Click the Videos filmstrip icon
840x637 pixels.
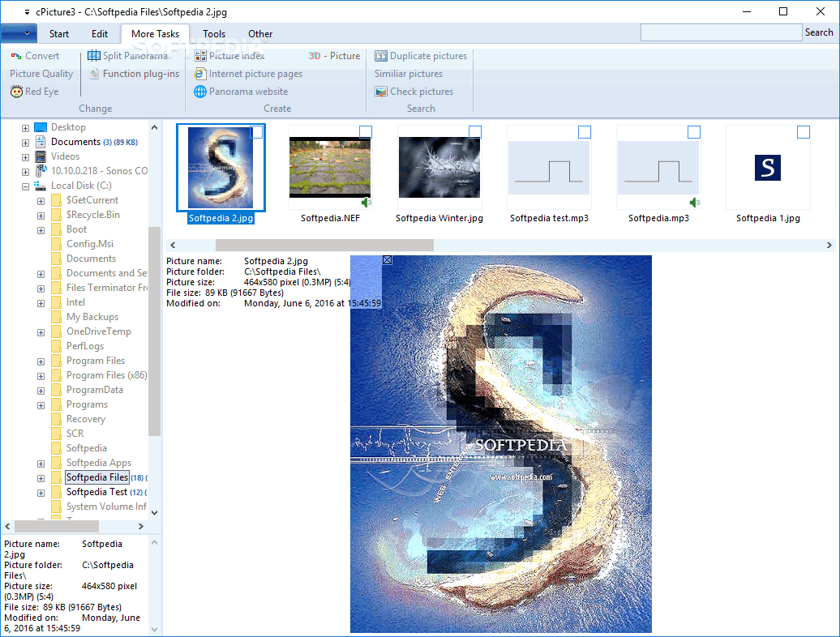coord(41,156)
